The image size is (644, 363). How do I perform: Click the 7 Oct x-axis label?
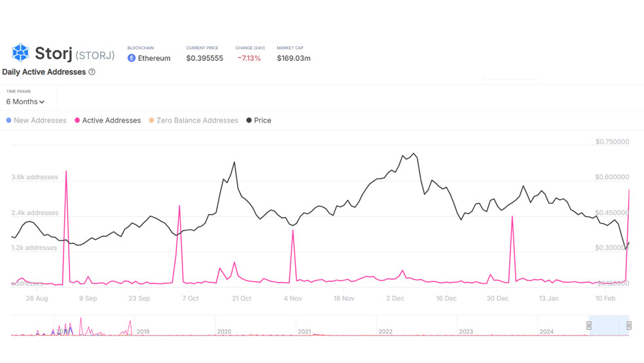pyautogui.click(x=190, y=298)
